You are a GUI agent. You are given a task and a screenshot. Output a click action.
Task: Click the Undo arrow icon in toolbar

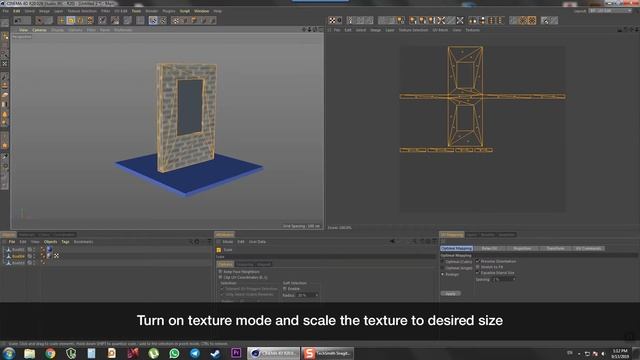[18, 20]
